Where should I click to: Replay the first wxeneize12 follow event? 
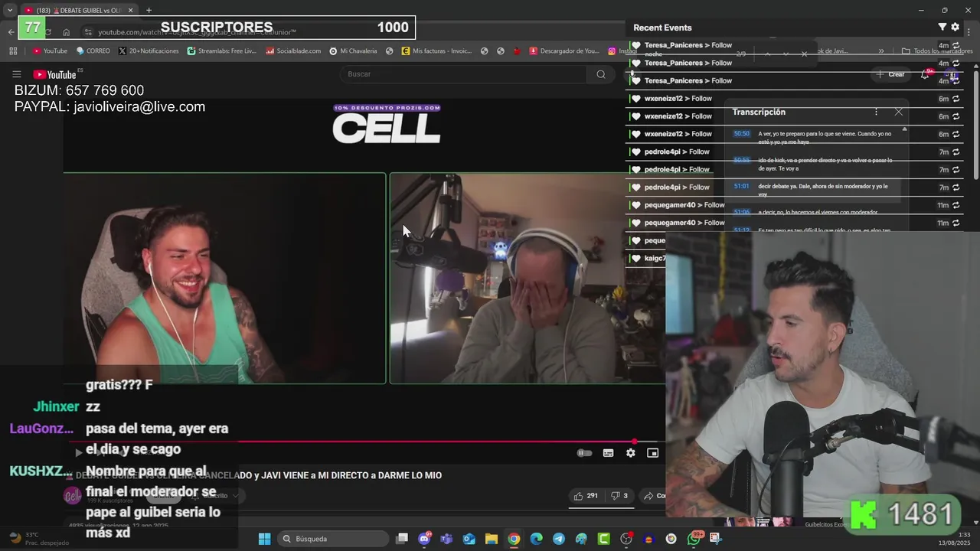point(955,99)
